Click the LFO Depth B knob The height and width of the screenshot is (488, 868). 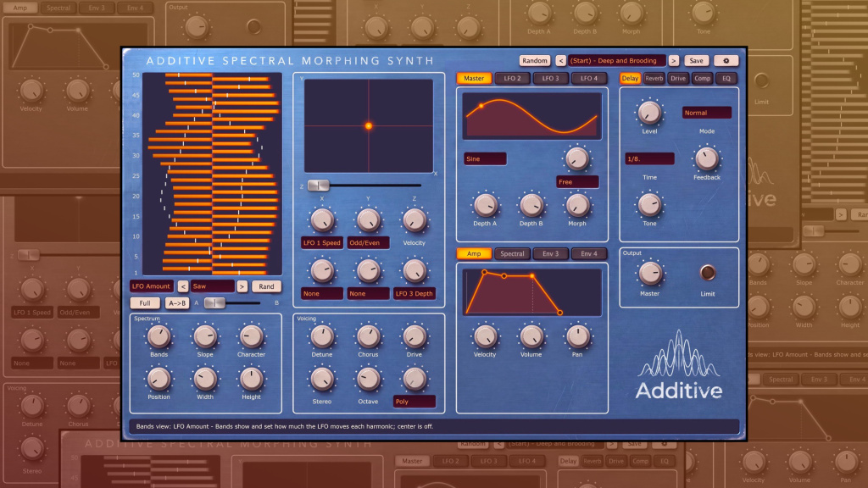pos(531,205)
